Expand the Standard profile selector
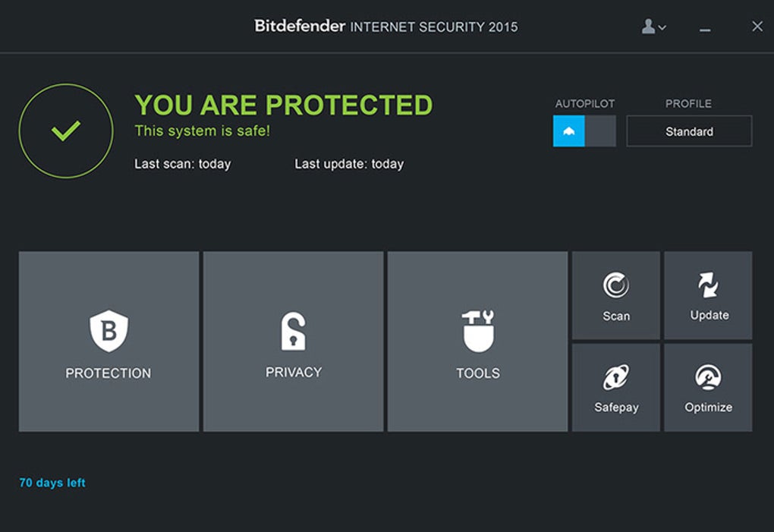 (x=689, y=131)
